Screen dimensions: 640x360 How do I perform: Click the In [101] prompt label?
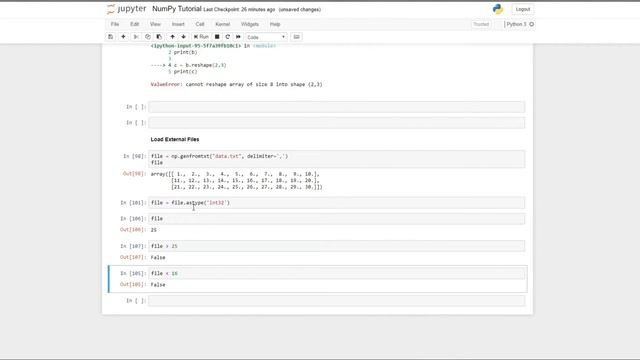(x=133, y=203)
